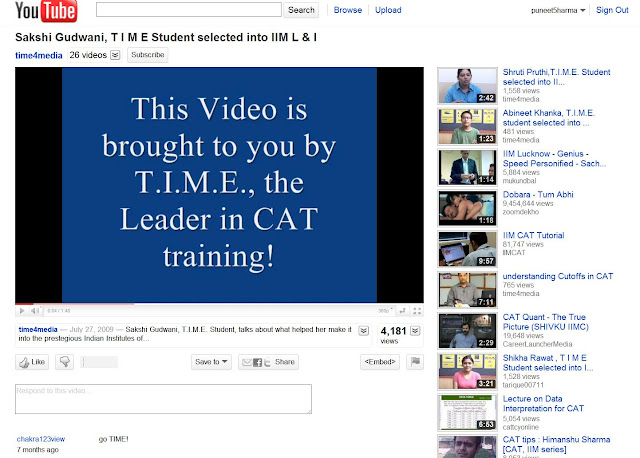Open the puneet5harma account dropdown
Viewport: 640px width, 458px height.
pyautogui.click(x=558, y=11)
